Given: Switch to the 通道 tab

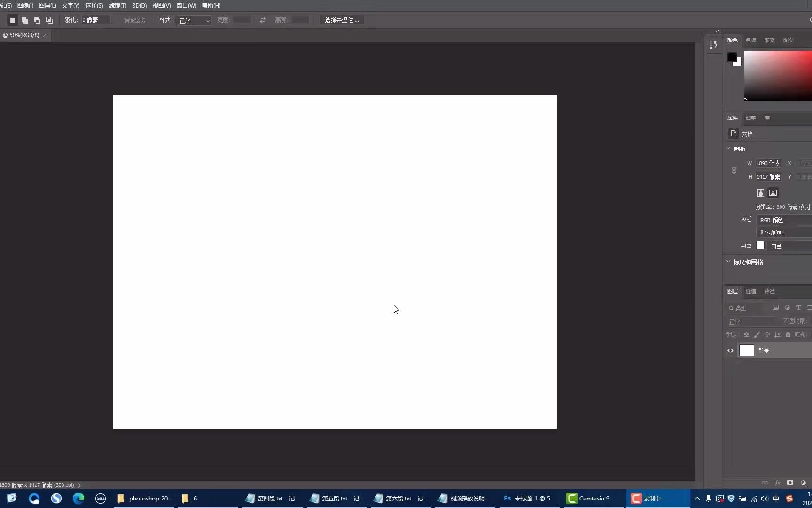Looking at the screenshot, I should [x=751, y=291].
